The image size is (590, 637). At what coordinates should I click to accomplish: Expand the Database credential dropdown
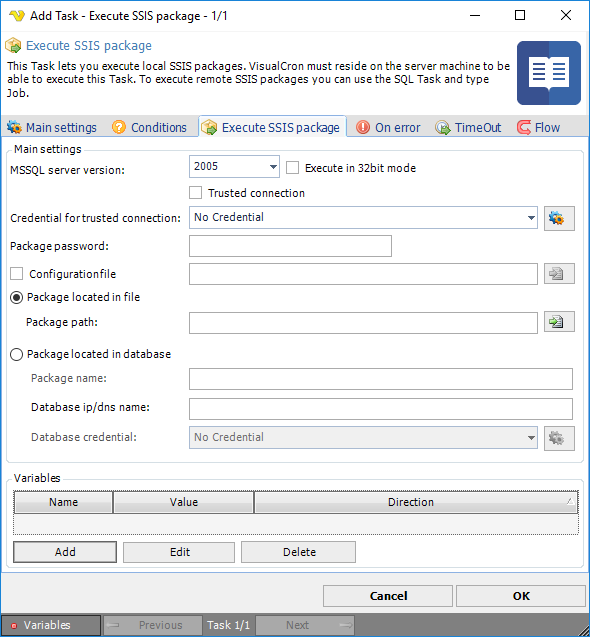click(363, 438)
